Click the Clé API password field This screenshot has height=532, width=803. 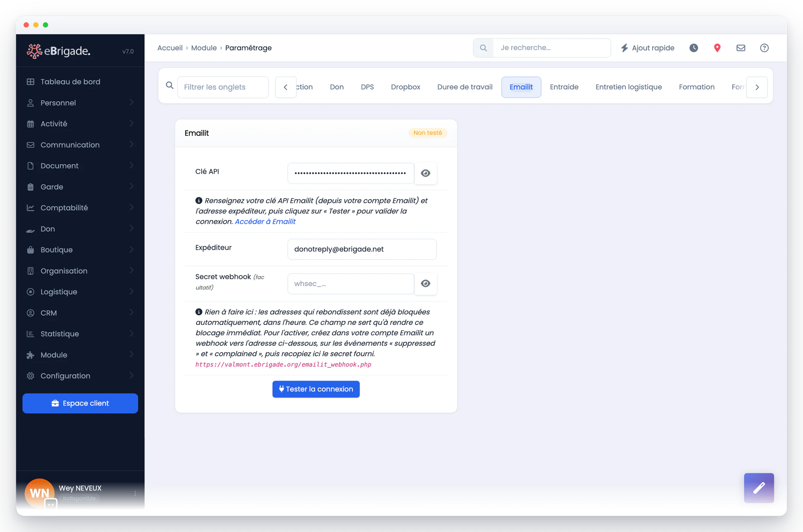coord(351,173)
